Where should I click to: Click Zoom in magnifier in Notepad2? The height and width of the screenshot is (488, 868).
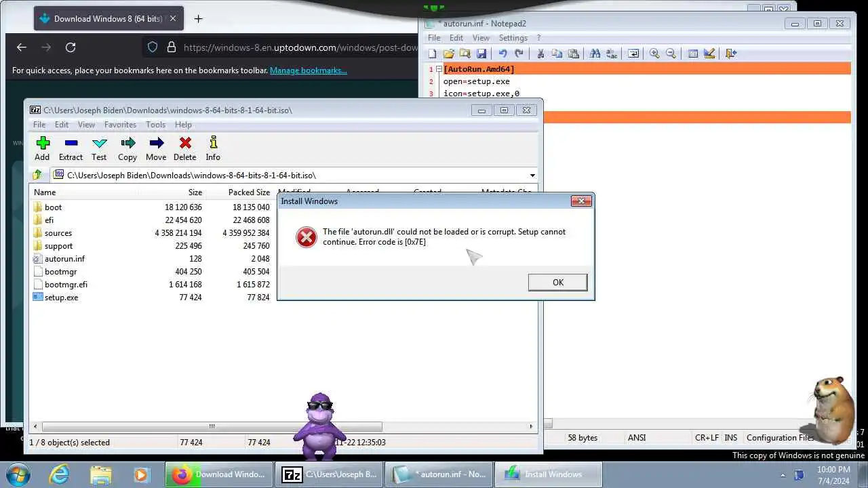[654, 54]
